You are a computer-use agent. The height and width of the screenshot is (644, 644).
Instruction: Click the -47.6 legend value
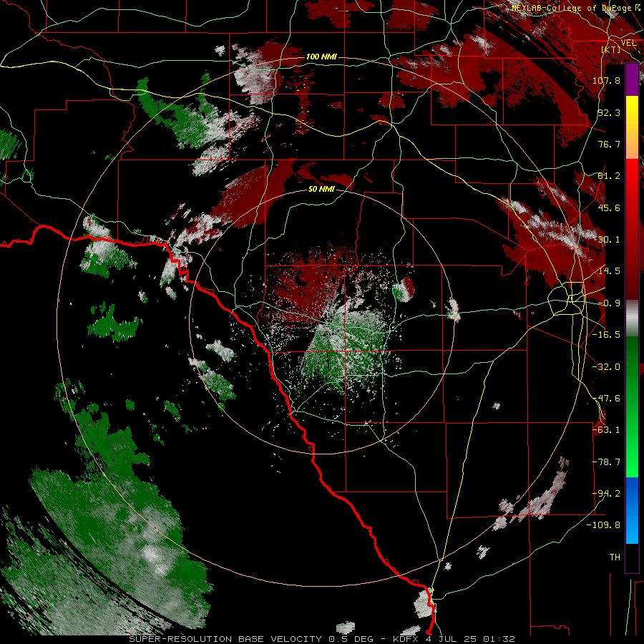click(x=606, y=399)
